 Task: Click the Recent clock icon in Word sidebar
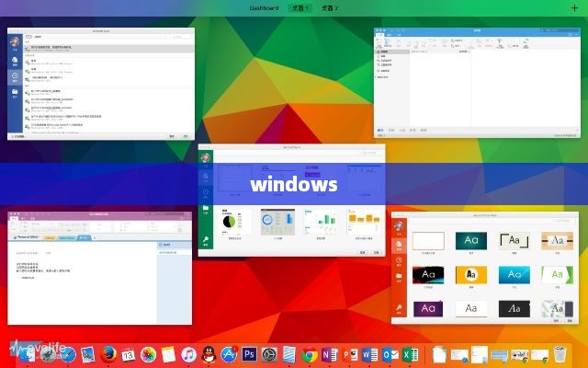[15, 76]
